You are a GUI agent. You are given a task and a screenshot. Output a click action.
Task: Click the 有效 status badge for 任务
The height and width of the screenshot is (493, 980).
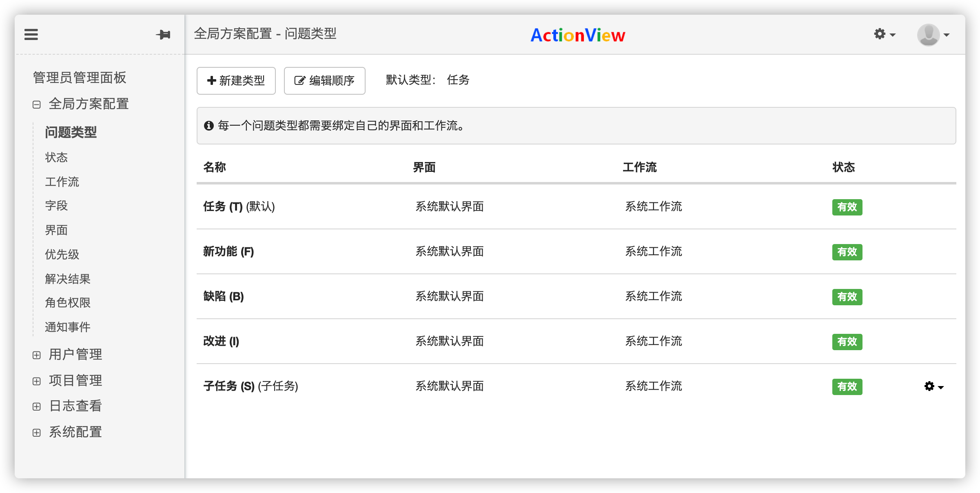pos(847,207)
